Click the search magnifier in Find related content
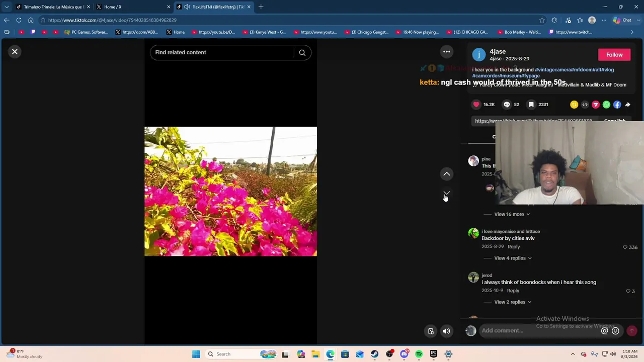 click(302, 52)
